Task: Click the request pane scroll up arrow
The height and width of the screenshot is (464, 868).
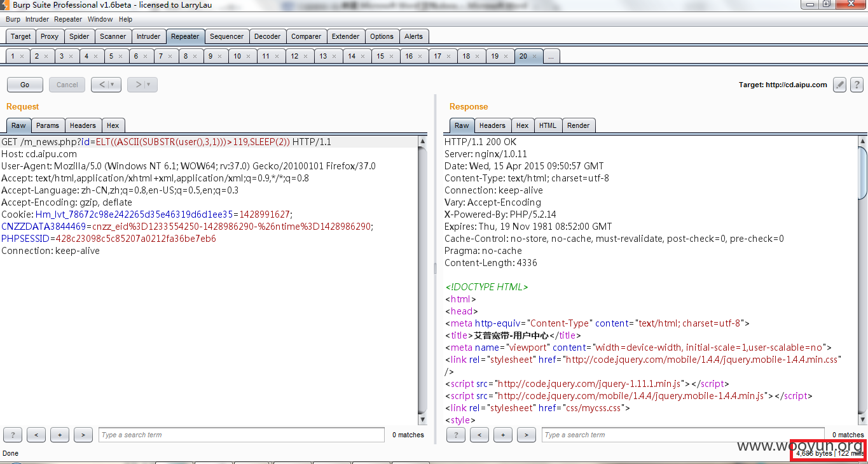Action: (x=422, y=141)
